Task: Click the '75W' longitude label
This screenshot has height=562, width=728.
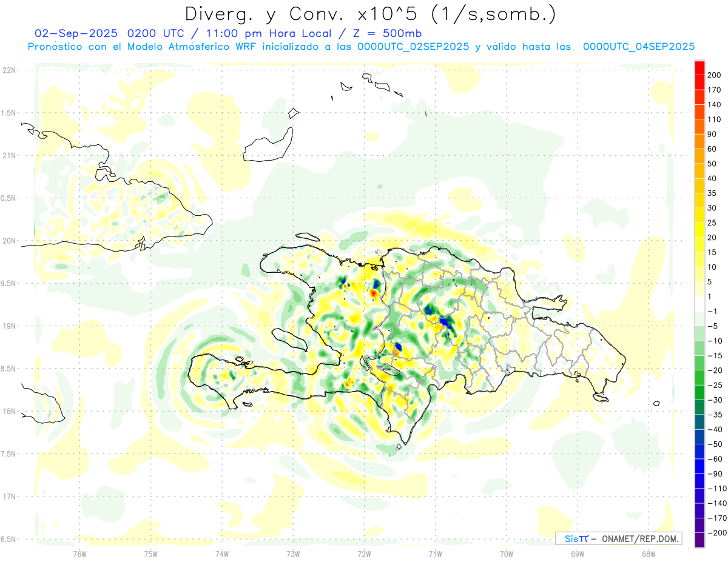Action: click(x=151, y=554)
